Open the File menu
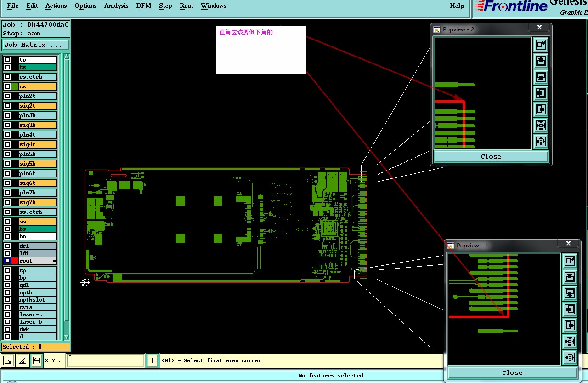Viewport: 588px width, 383px height. [x=13, y=6]
